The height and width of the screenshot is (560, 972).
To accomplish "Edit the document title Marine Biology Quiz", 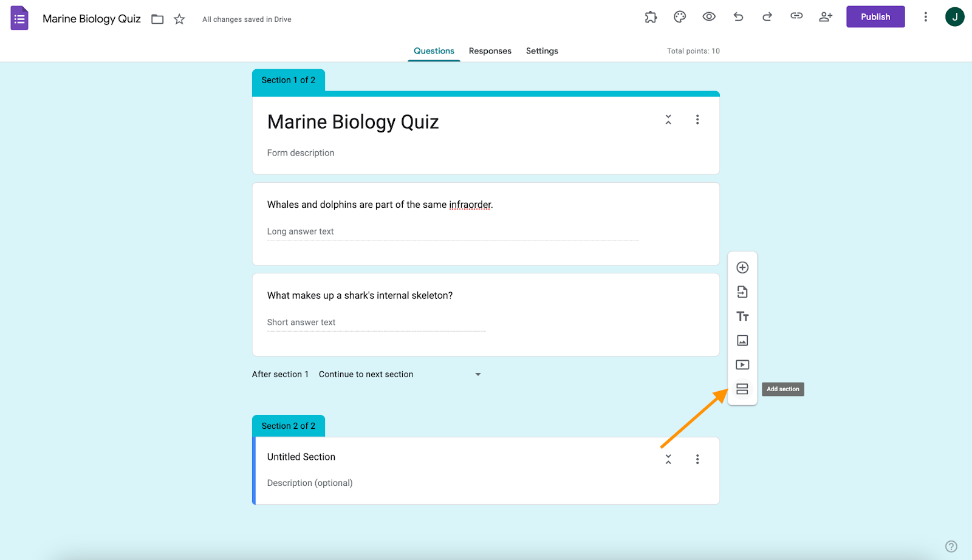I will coord(92,19).
